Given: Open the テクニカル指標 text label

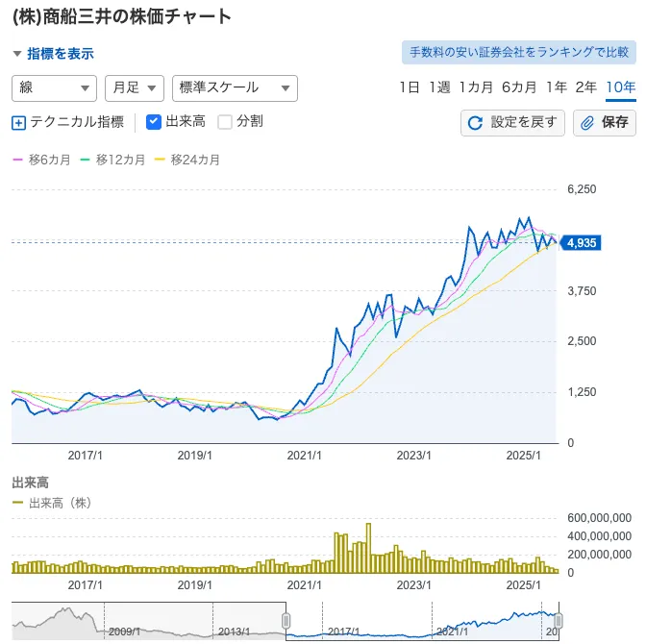Looking at the screenshot, I should pos(77,122).
